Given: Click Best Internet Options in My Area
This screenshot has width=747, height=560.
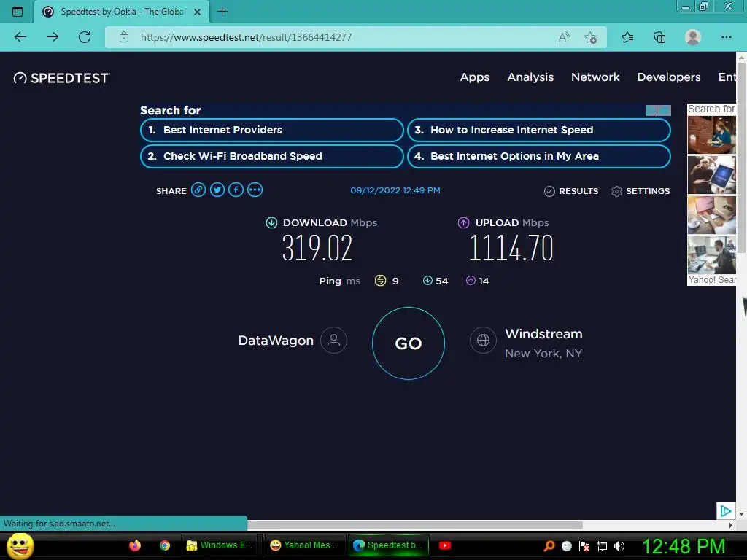Looking at the screenshot, I should pos(539,156).
